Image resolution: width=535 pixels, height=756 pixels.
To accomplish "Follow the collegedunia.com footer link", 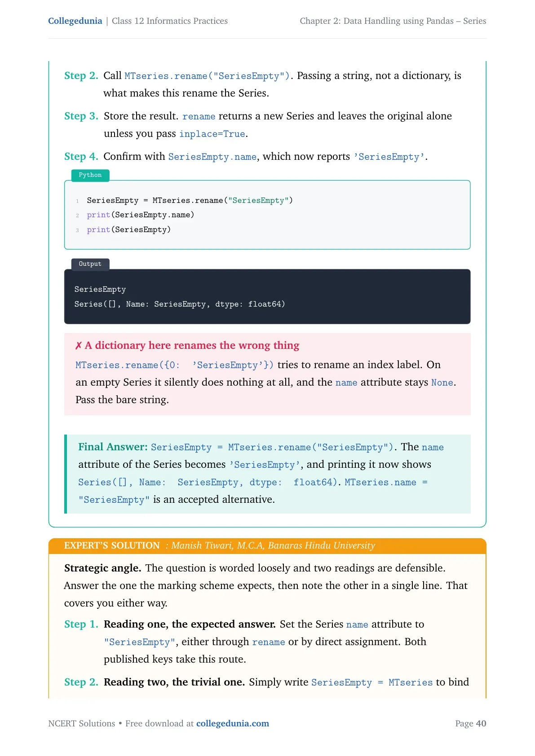I will pyautogui.click(x=233, y=723).
